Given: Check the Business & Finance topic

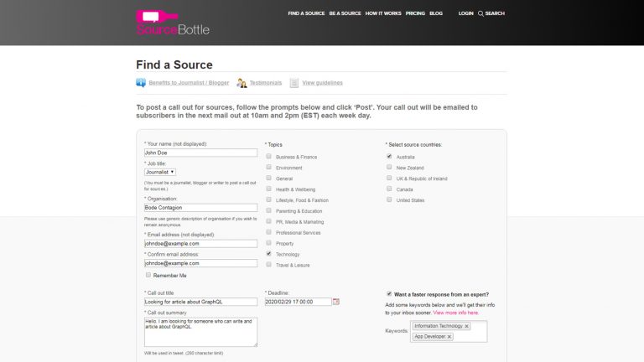Looking at the screenshot, I should [x=268, y=157].
